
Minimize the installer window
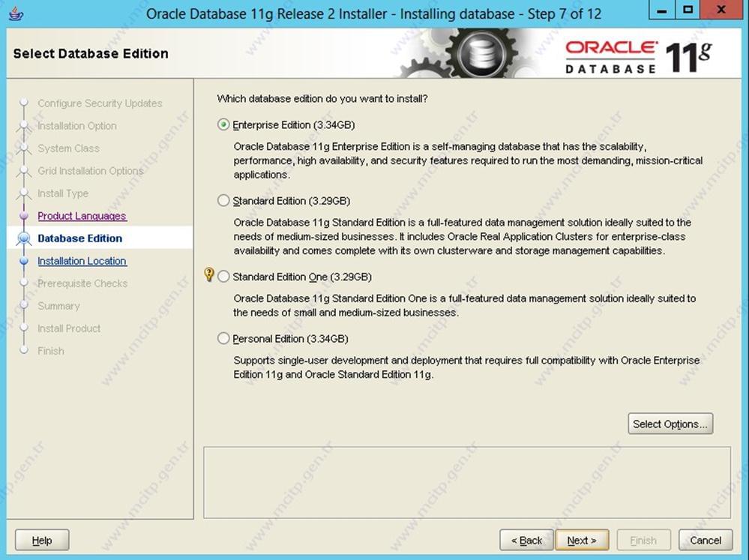click(x=661, y=10)
